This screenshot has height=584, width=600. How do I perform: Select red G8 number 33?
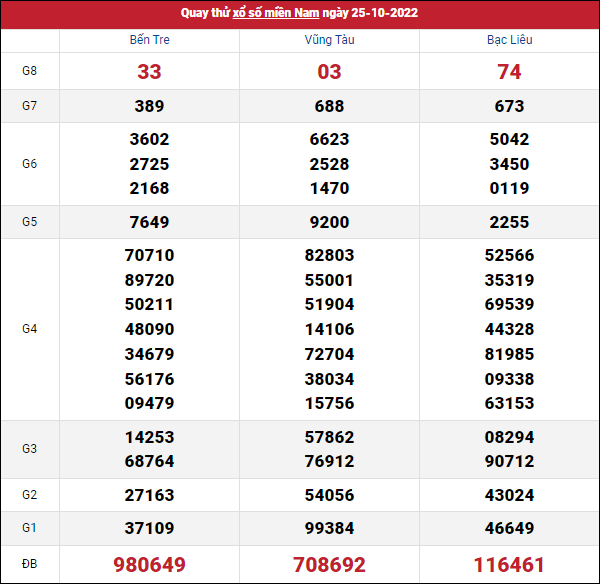[x=149, y=72]
